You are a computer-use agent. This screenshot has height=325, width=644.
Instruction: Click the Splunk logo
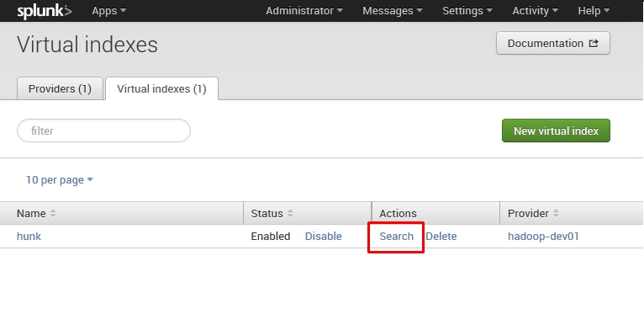pos(45,11)
